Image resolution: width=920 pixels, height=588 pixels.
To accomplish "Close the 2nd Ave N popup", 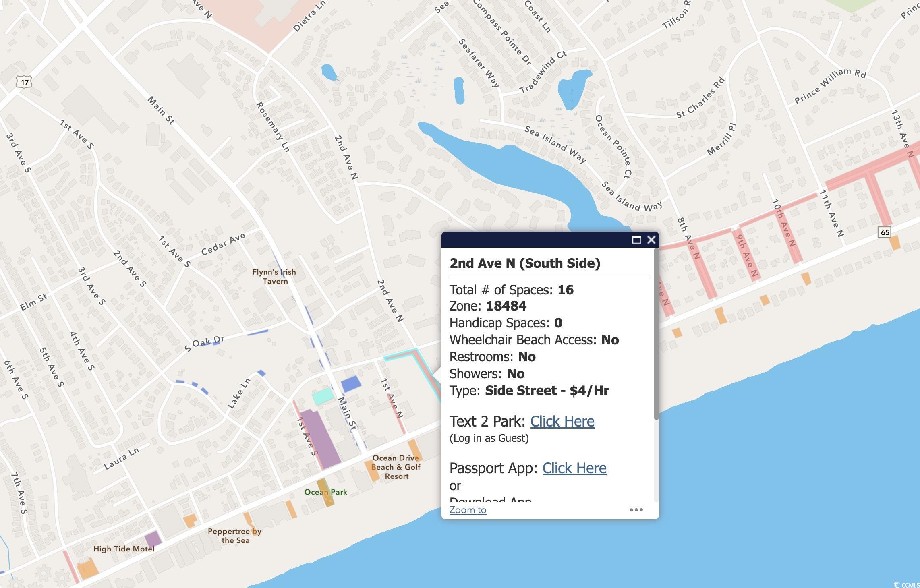I will [651, 240].
